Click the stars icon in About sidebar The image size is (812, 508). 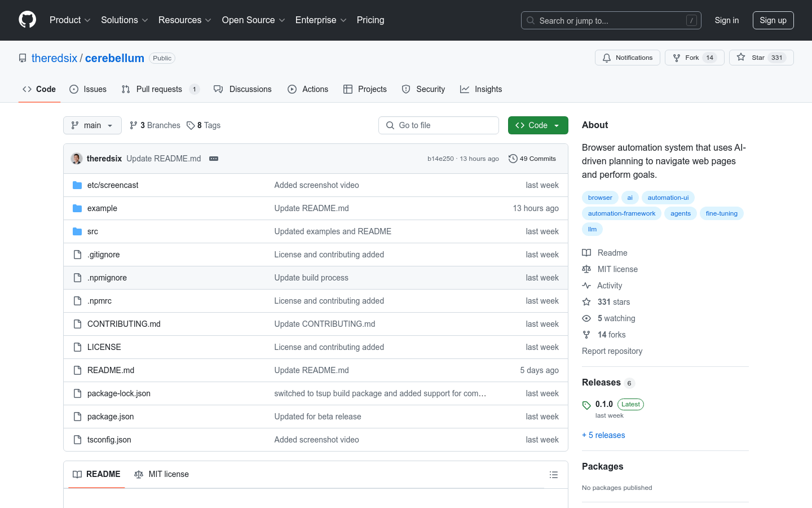coord(586,302)
